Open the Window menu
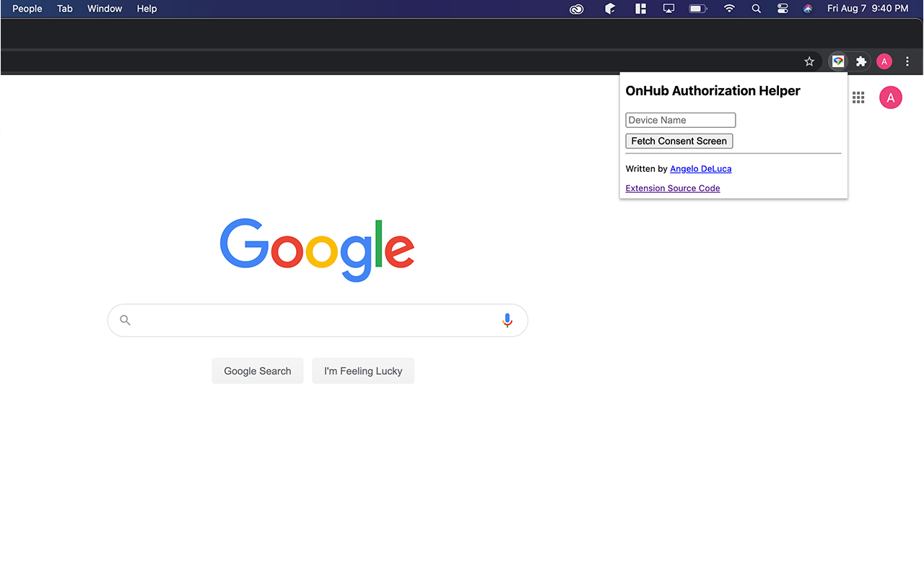Viewport: 924px width, 578px height. coord(105,9)
